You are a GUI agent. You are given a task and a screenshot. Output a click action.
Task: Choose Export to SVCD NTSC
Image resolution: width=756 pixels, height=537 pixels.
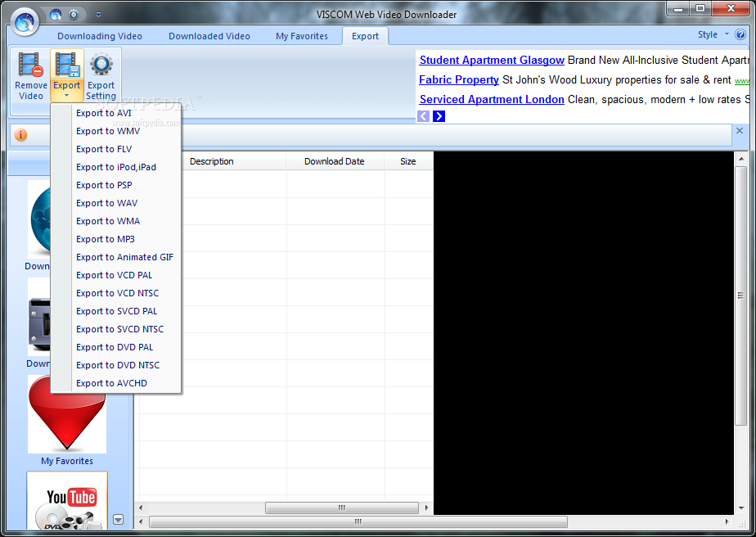[115, 329]
